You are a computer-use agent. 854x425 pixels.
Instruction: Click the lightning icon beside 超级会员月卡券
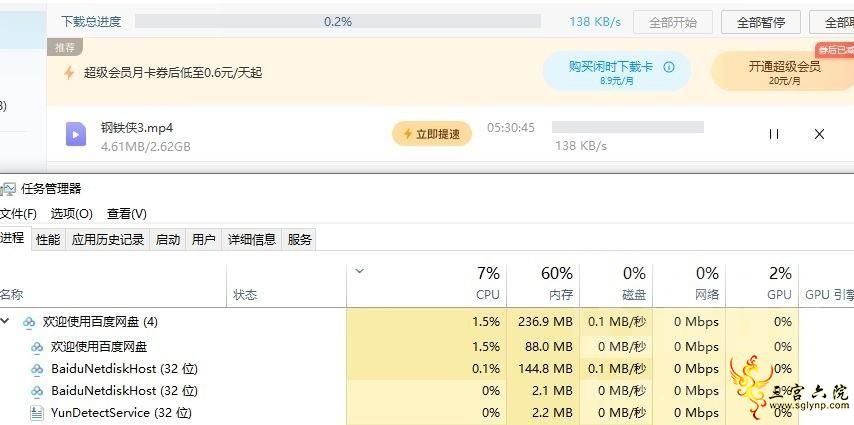(69, 72)
